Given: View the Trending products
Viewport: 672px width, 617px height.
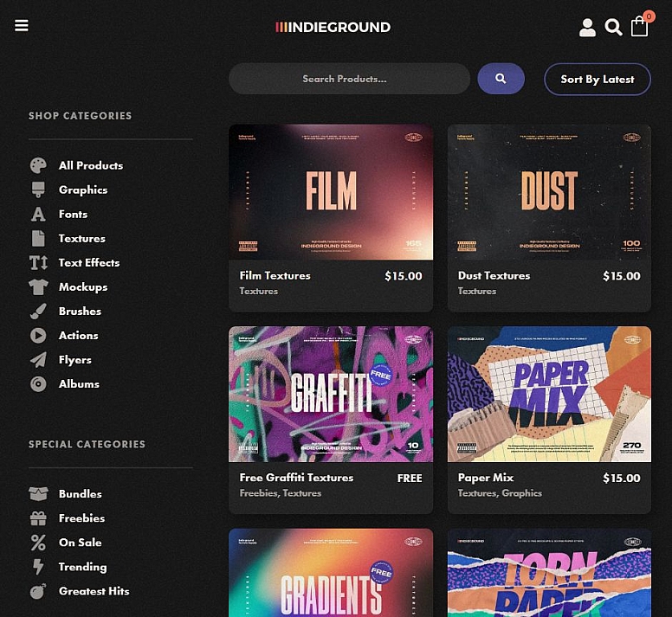Looking at the screenshot, I should point(83,567).
